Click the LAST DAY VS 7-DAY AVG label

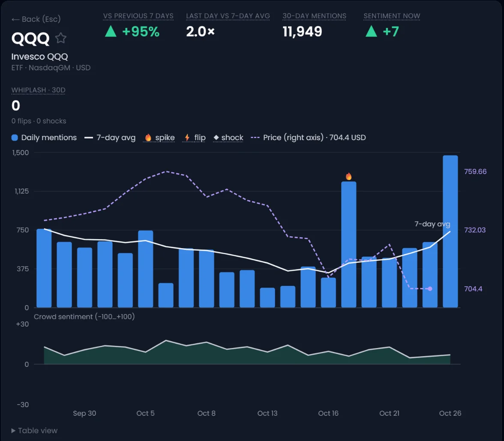(228, 16)
